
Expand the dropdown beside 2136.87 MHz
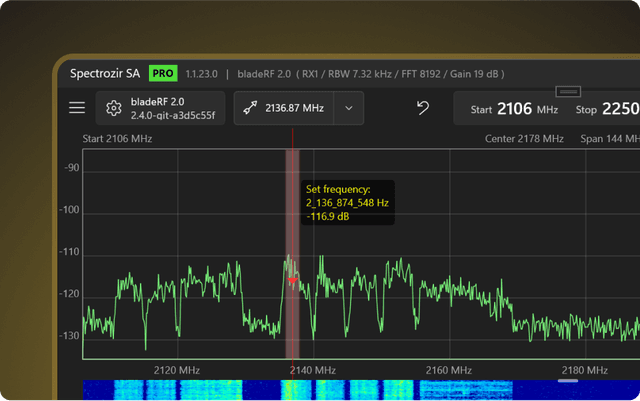tap(348, 108)
